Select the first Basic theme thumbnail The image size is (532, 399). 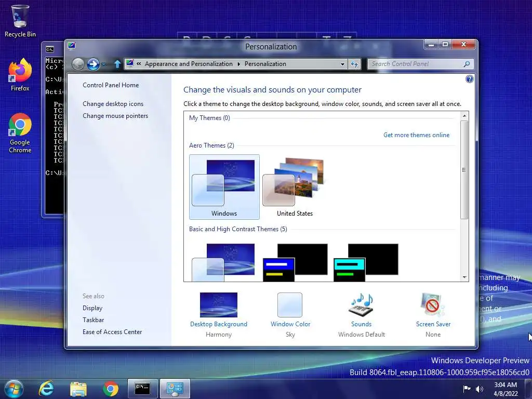(x=223, y=262)
